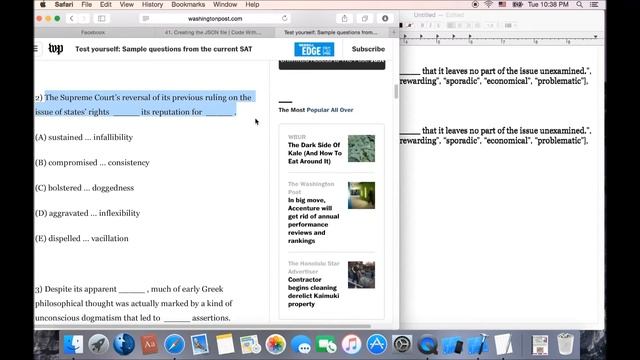This screenshot has height=360, width=640.
Task: Open Safari compass icon in Dock
Action: [x=174, y=344]
